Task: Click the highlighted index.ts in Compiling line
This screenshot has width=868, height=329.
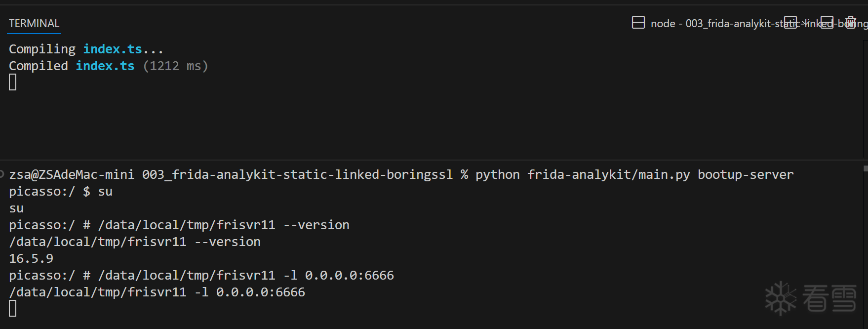Action: (x=113, y=49)
